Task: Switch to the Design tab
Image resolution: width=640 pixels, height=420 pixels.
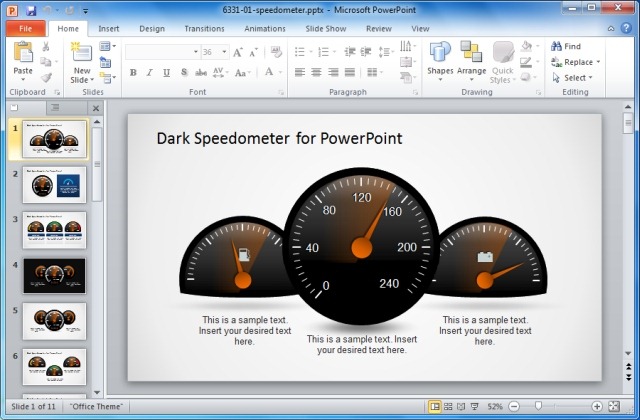Action: pos(152,29)
